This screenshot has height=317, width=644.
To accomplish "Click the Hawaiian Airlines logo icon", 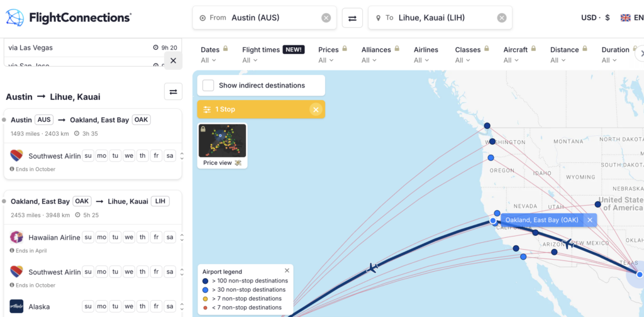I will 16,237.
